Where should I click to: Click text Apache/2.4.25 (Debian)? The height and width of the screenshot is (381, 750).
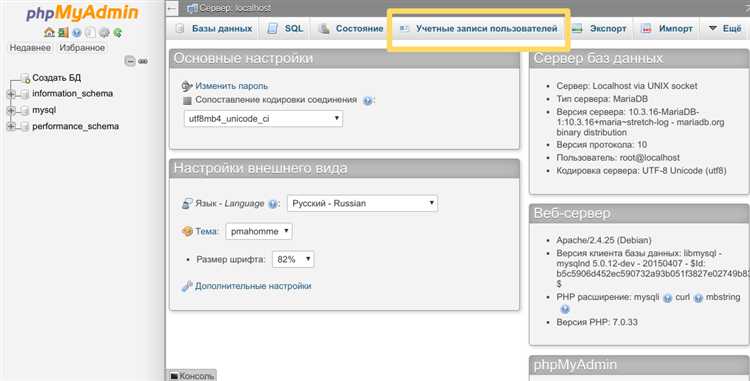(x=604, y=240)
